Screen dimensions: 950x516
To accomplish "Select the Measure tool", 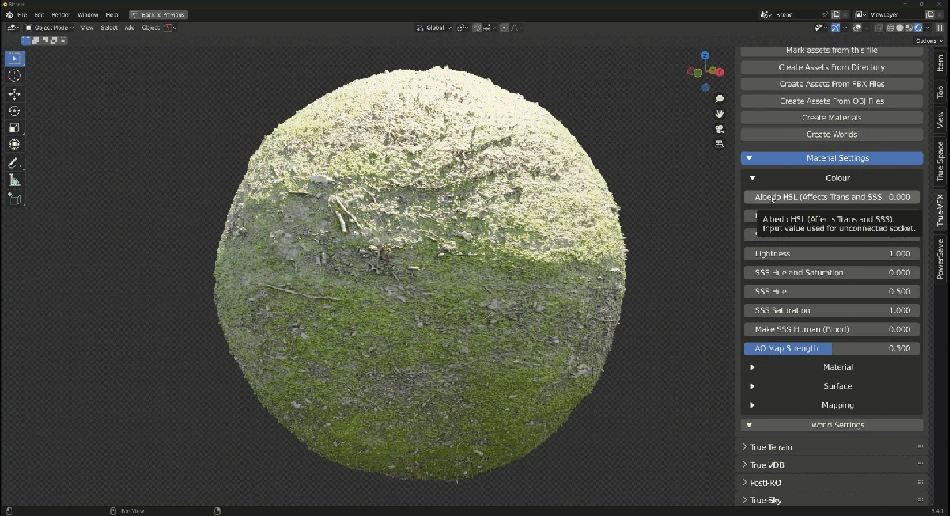I will pyautogui.click(x=15, y=180).
